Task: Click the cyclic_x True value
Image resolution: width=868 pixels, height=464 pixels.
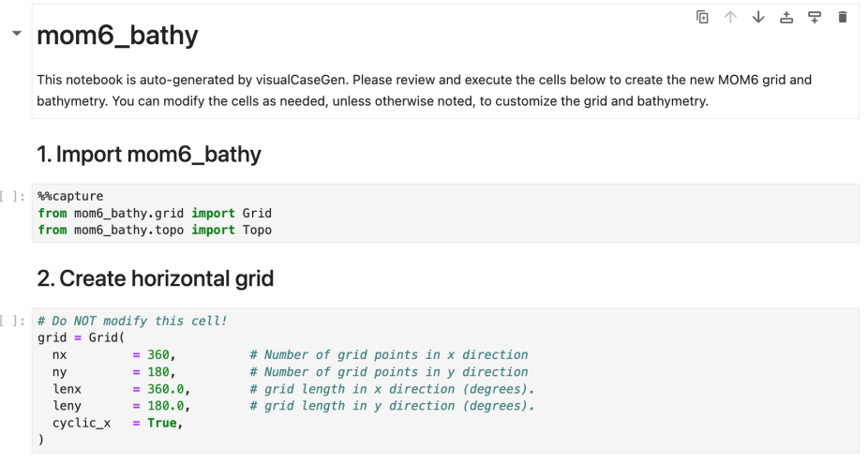Action: click(162, 423)
